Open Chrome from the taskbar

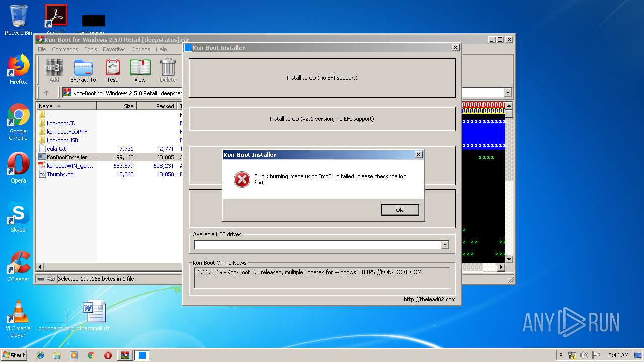click(91, 355)
